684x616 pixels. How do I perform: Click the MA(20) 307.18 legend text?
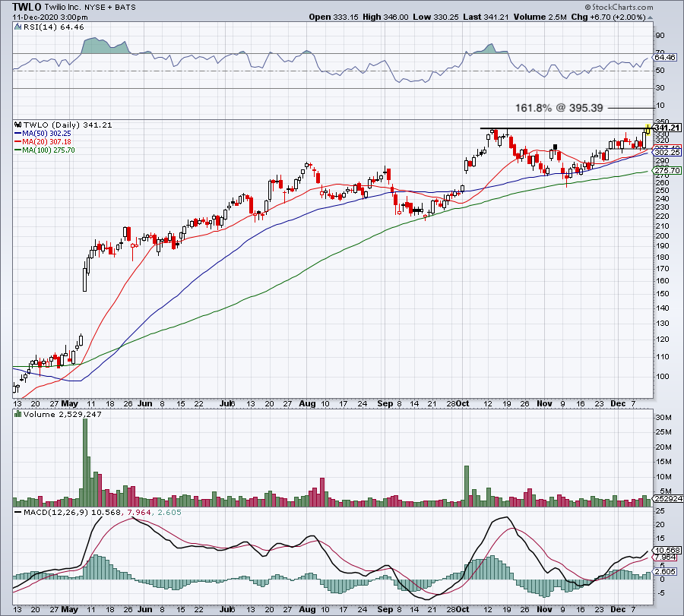46,142
